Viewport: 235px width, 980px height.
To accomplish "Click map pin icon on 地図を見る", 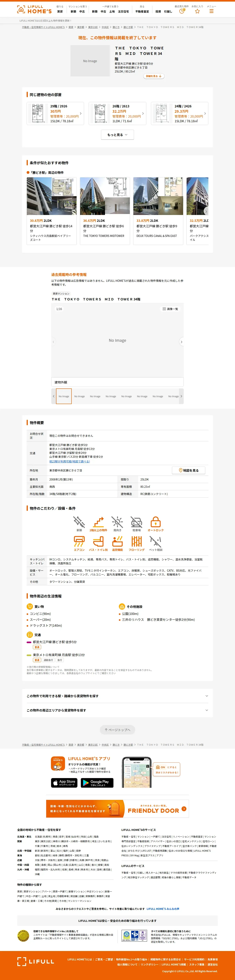I will [180, 470].
